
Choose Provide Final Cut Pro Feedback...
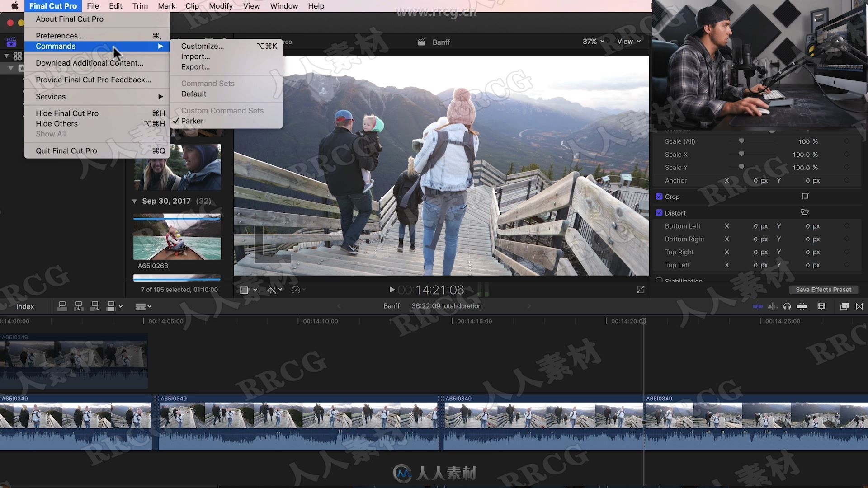pyautogui.click(x=97, y=80)
